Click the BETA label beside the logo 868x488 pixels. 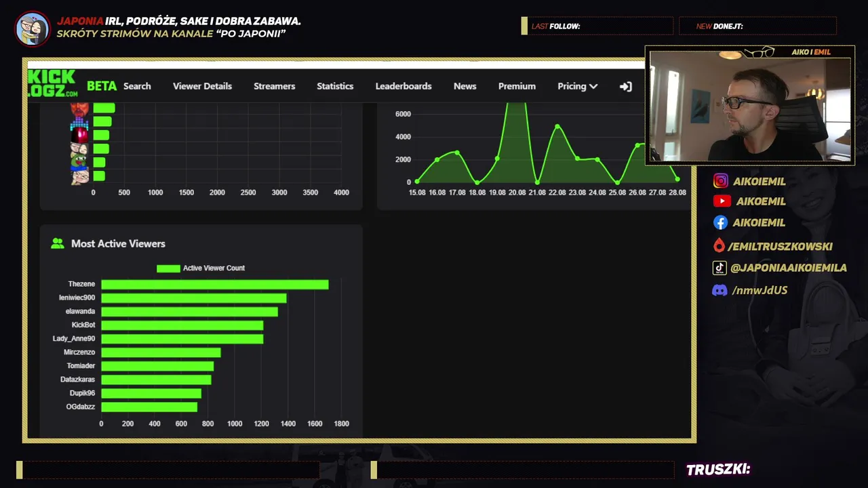pyautogui.click(x=102, y=86)
